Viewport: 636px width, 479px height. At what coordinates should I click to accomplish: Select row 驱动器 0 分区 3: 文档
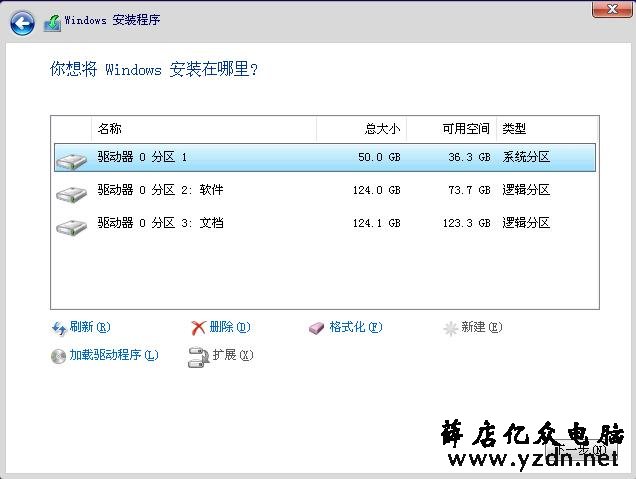tap(325, 223)
